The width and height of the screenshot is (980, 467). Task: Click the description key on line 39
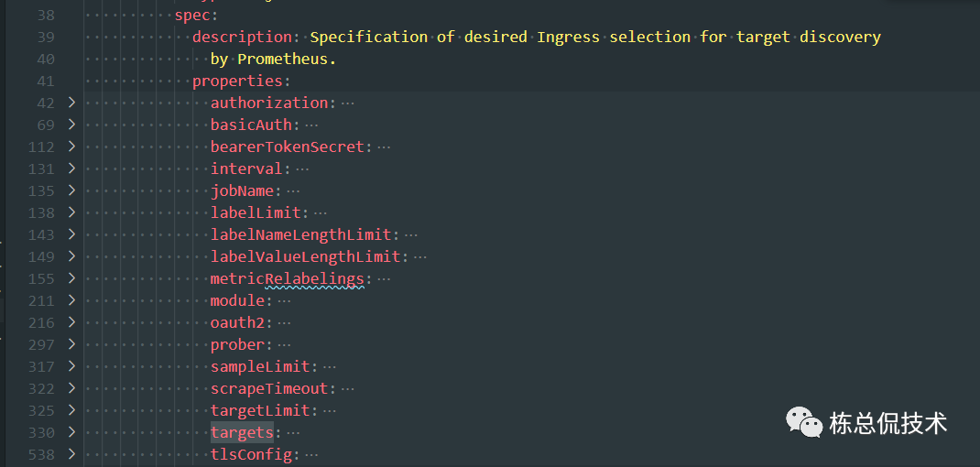242,37
